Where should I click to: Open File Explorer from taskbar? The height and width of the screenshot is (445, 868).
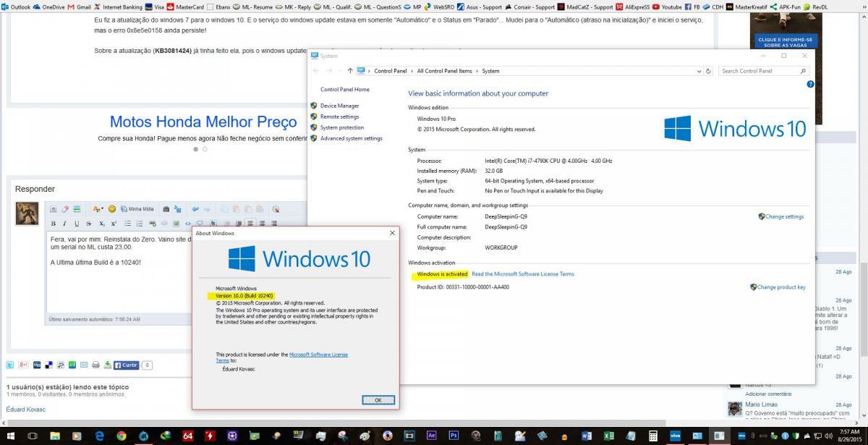tap(55, 436)
